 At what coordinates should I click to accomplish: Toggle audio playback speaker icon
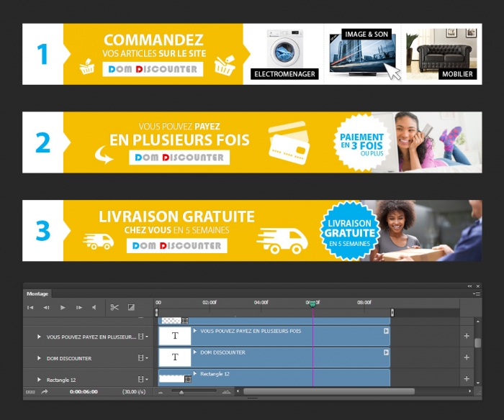[94, 307]
